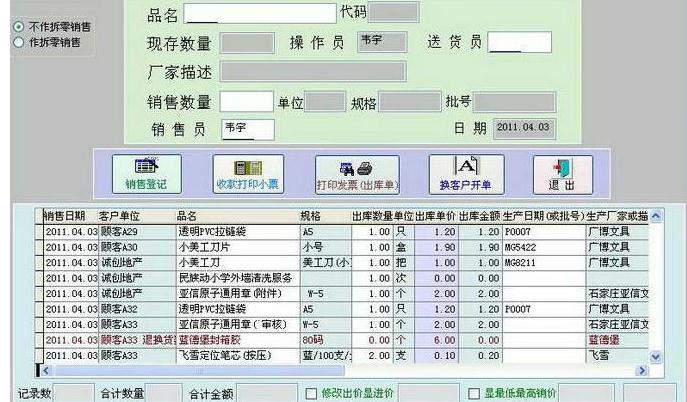Click the 出库单价 column header
Screen dimensions: 687x402
pyautogui.click(x=436, y=216)
